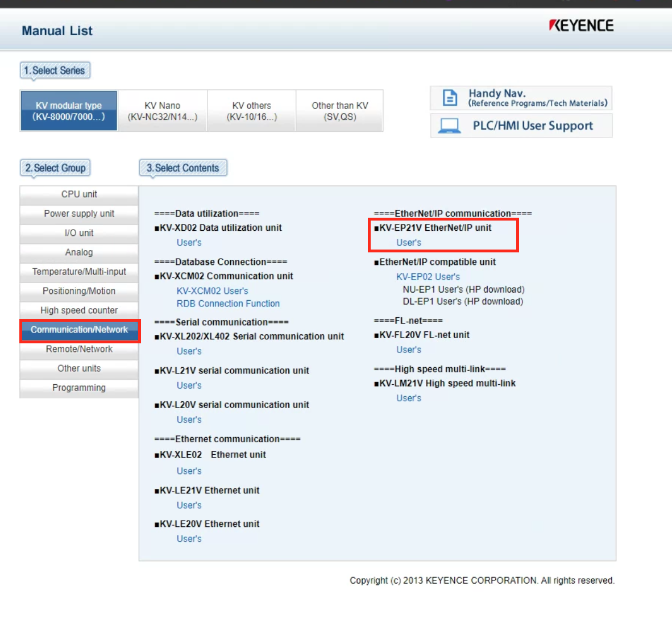
Task: Click the EtherNet/IP compatible unit heading
Action: click(434, 262)
